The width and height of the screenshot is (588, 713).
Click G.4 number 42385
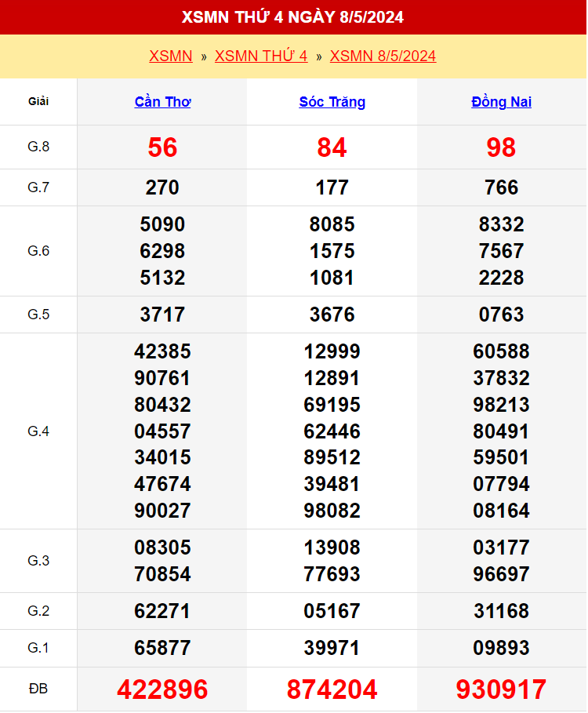point(162,351)
